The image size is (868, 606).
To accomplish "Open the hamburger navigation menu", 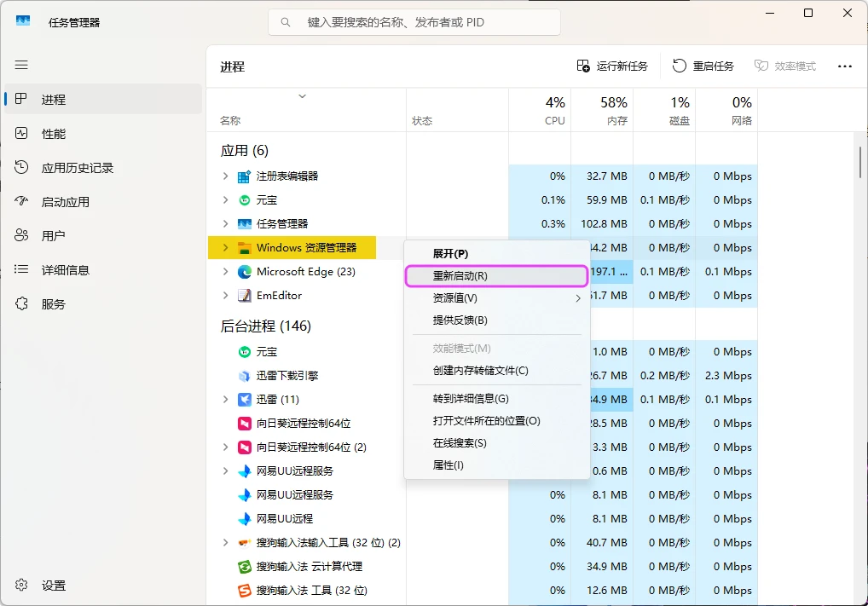I will (x=21, y=65).
